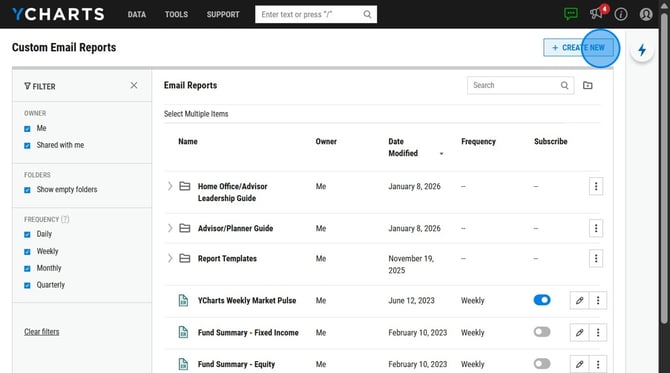Screen dimensions: 670x373
Task: Click the info circle icon
Action: pyautogui.click(x=621, y=15)
